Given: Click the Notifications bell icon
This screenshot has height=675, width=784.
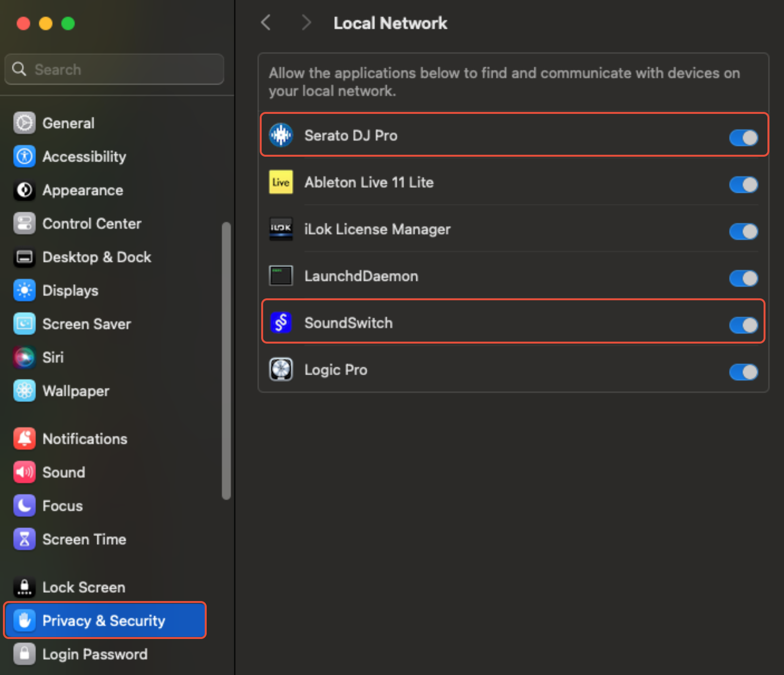Looking at the screenshot, I should point(24,439).
